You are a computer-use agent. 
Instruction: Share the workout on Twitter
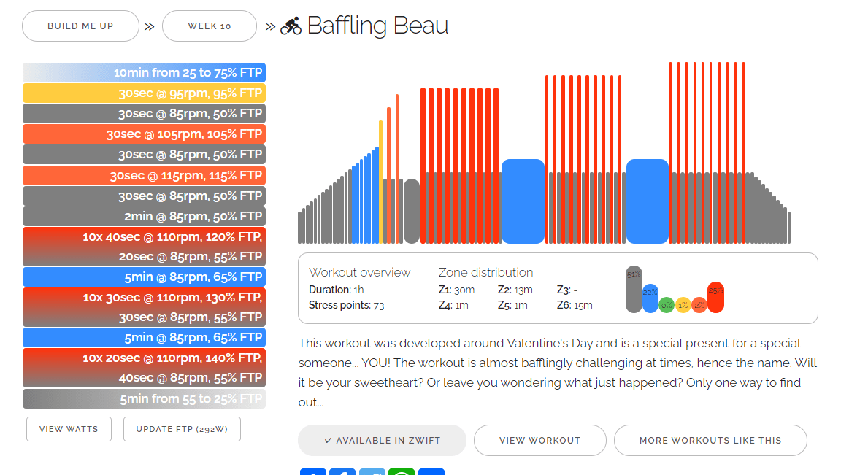point(372,472)
